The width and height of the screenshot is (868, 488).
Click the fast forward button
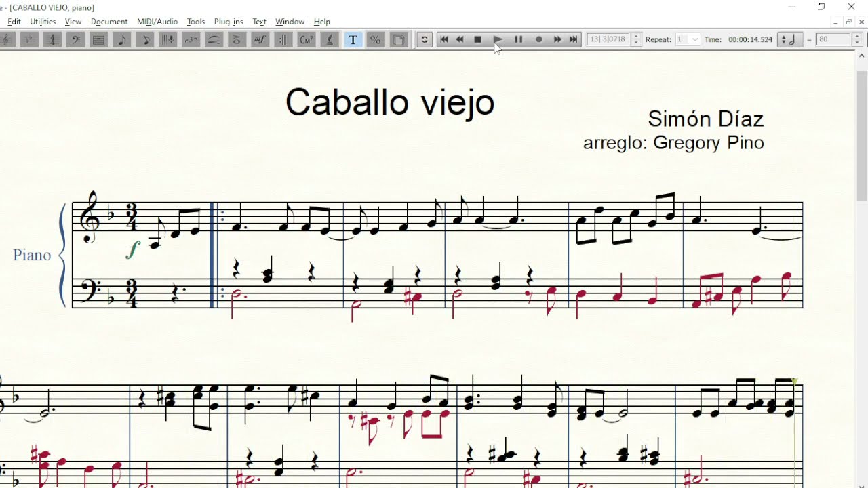tap(557, 39)
